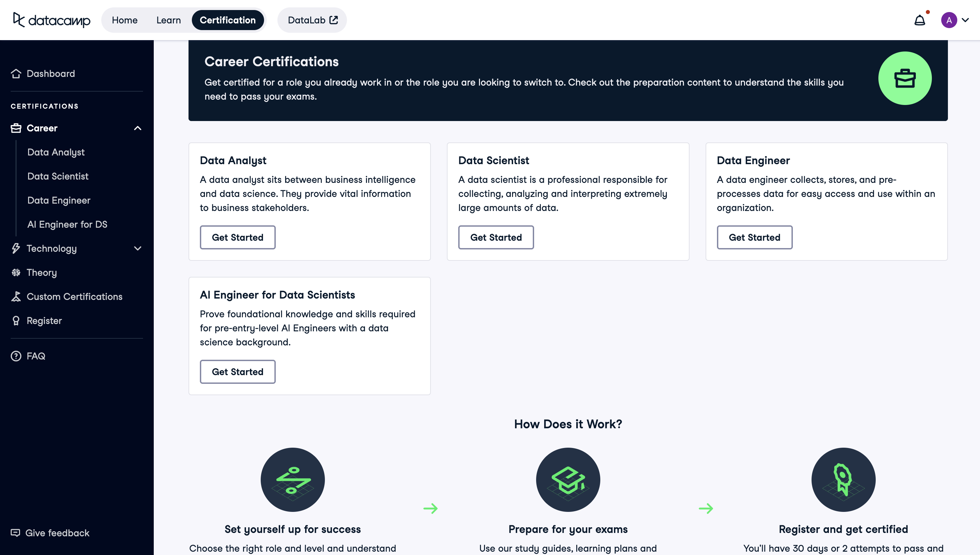Screen dimensions: 980x555
Task: Get Started with Data Engineer certification
Action: click(x=754, y=237)
